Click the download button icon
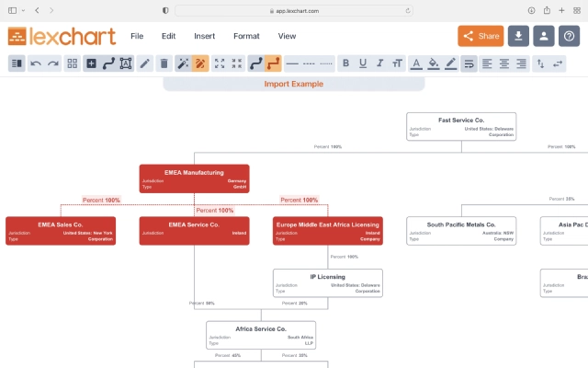This screenshot has width=588, height=368. pyautogui.click(x=518, y=36)
